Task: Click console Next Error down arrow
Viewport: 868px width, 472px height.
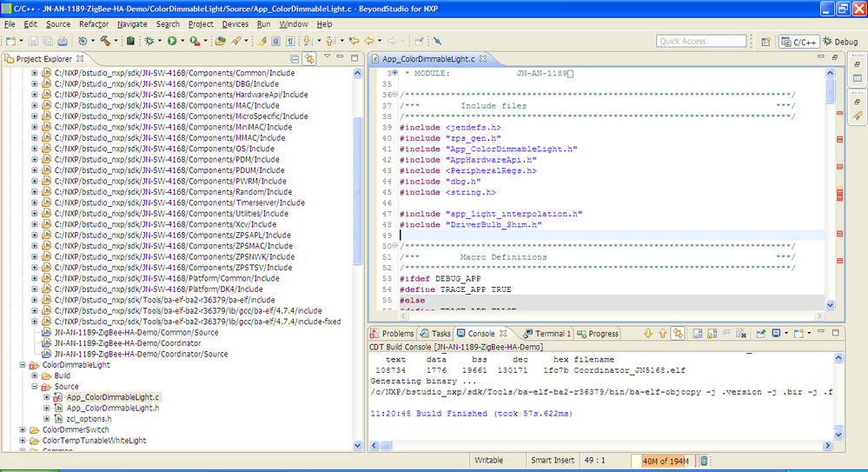Action: [647, 334]
